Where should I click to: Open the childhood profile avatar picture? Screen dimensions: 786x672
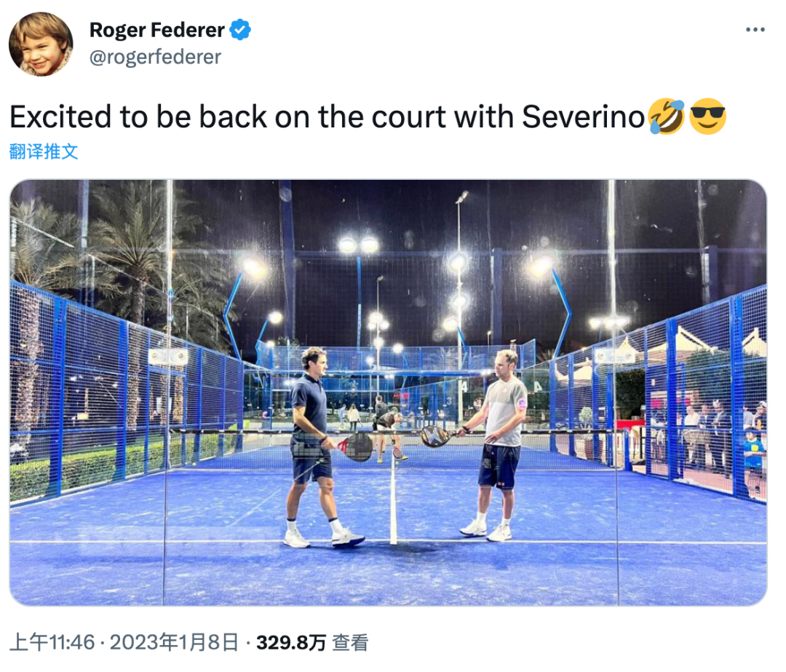[x=41, y=44]
